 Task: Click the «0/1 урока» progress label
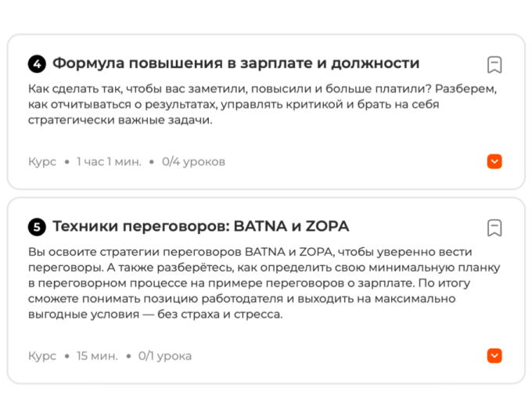coord(165,356)
